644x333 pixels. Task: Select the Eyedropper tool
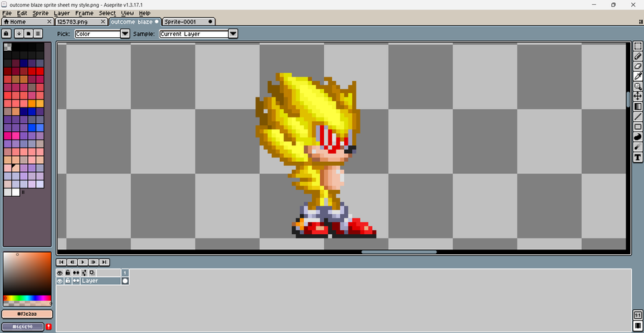(x=638, y=76)
